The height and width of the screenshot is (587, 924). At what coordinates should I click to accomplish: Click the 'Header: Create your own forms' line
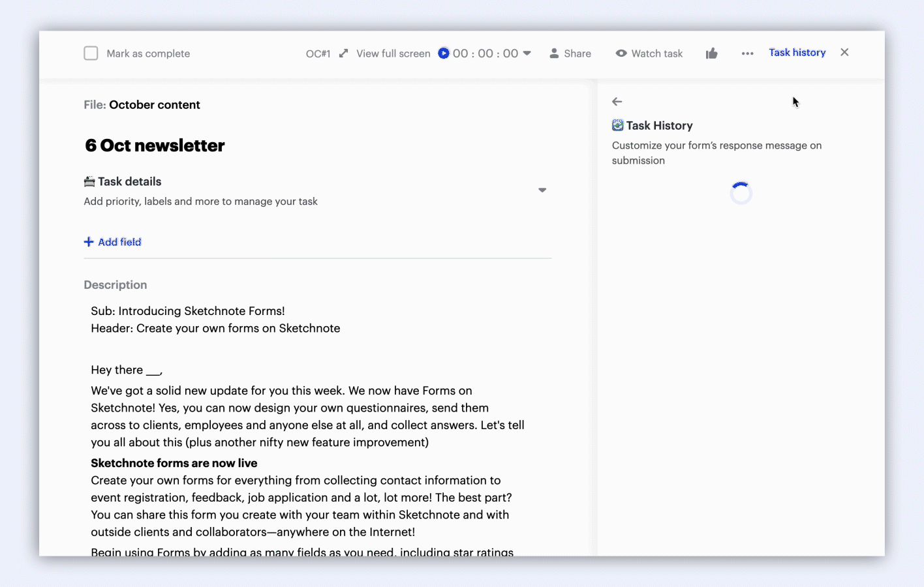point(215,328)
